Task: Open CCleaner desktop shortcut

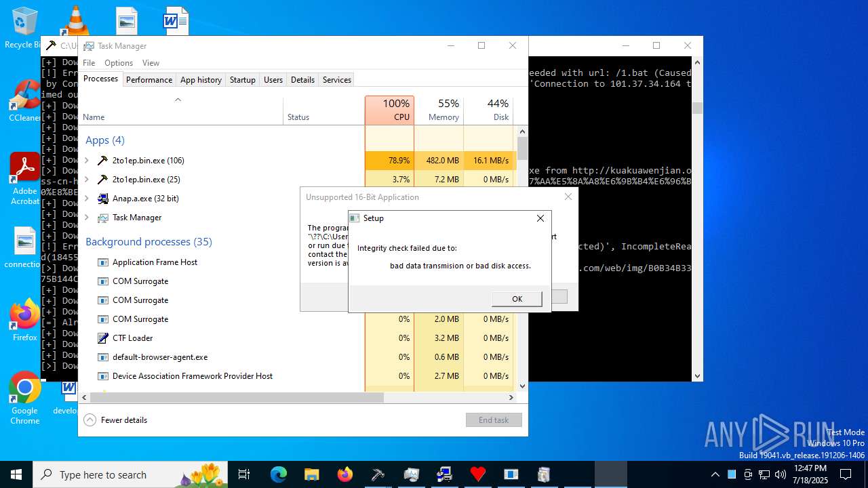Action: click(24, 100)
